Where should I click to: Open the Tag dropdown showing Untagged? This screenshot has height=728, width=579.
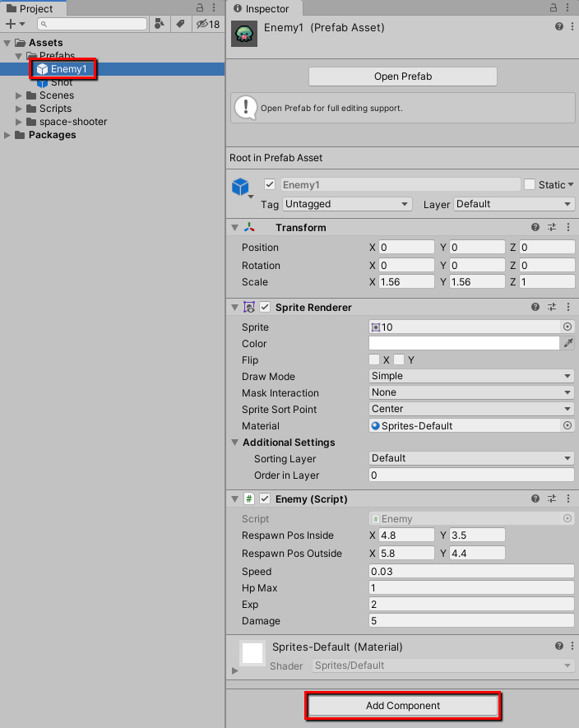click(347, 204)
